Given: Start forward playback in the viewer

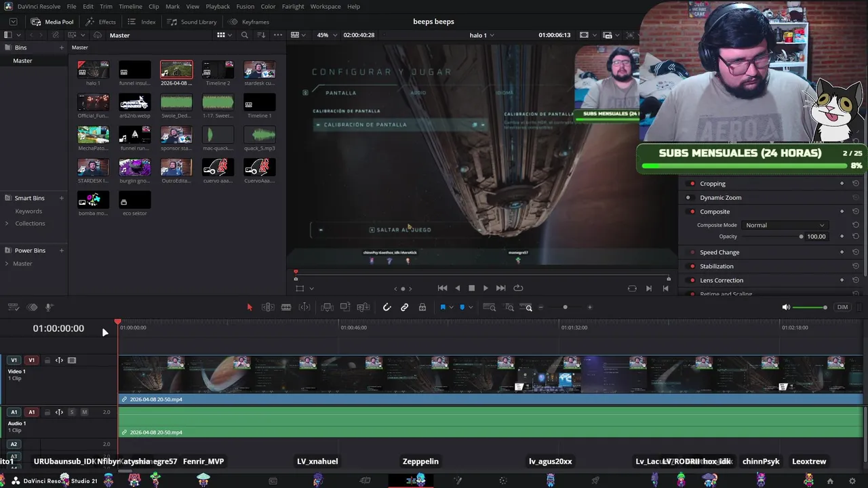Looking at the screenshot, I should click(x=486, y=288).
